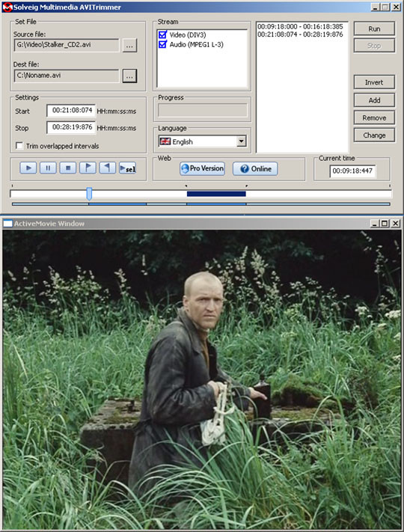Image resolution: width=404 pixels, height=532 pixels.
Task: Click the Current time field
Action: click(352, 171)
